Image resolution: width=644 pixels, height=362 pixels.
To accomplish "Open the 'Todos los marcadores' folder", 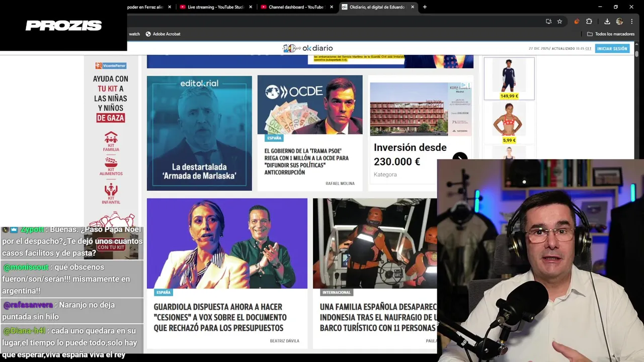I will [610, 34].
